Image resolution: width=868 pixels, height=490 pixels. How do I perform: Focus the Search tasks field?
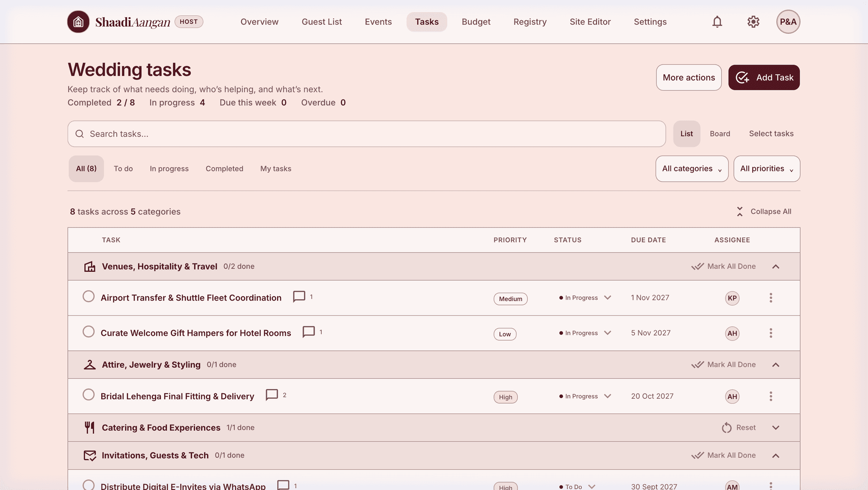367,134
